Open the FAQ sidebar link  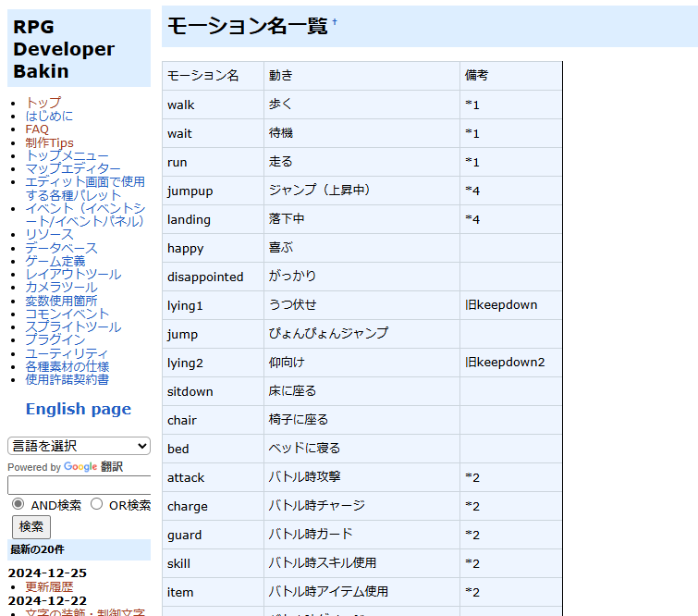tap(37, 129)
